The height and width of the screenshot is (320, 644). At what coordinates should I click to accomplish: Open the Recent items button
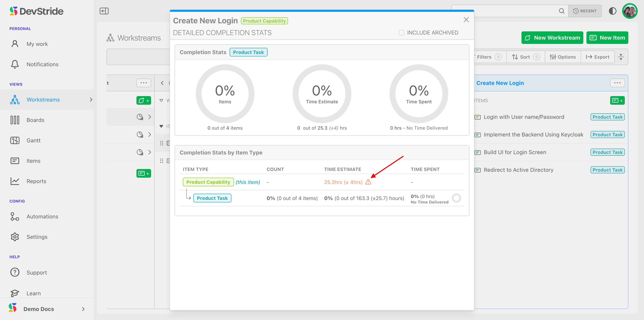585,11
